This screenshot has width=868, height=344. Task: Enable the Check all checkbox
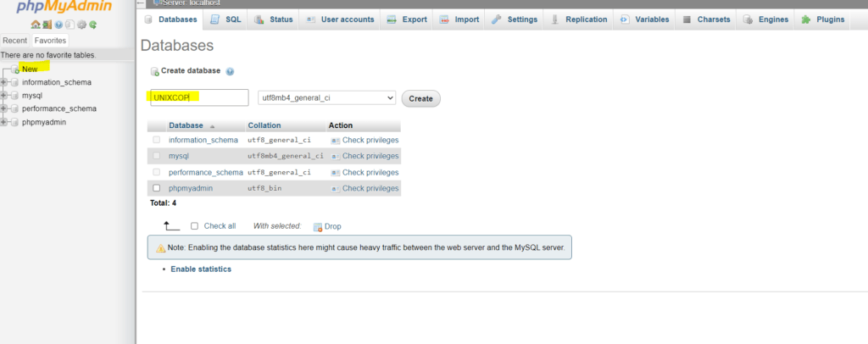click(x=194, y=225)
